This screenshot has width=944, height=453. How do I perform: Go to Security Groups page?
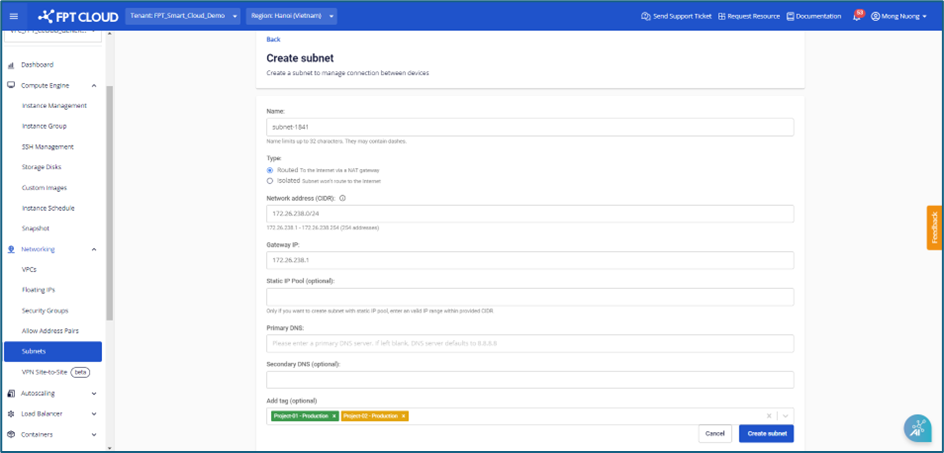click(45, 311)
